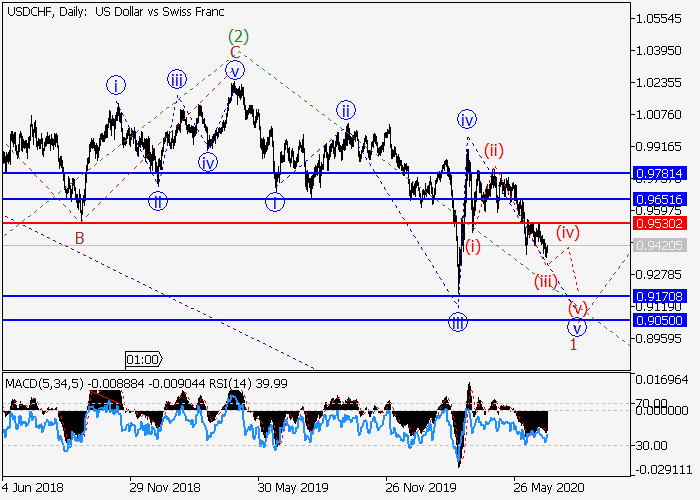
Task: Select the gray 0.94205 current price tag
Action: 658,244
